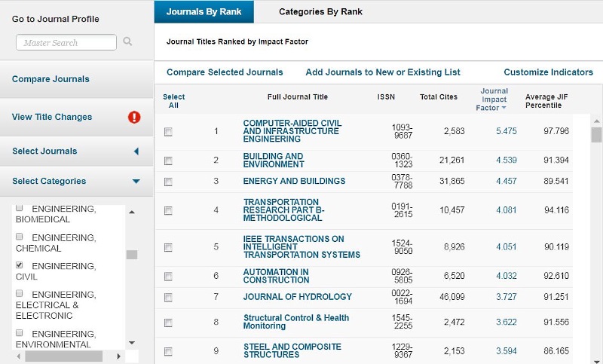The height and width of the screenshot is (364, 603).
Task: Click impact factor value 4.539
Action: coord(506,160)
